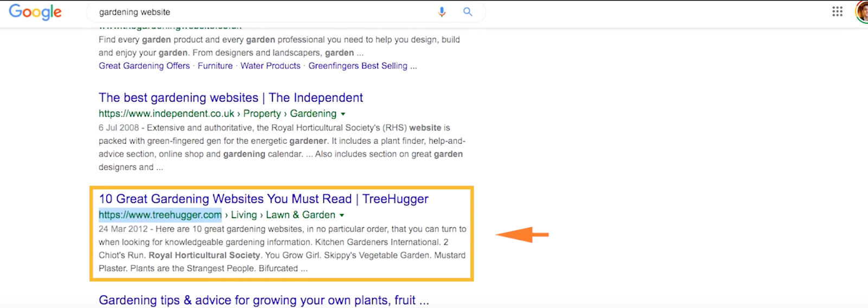Open the "Water Products" sitelink
The image size is (868, 308).
click(270, 66)
